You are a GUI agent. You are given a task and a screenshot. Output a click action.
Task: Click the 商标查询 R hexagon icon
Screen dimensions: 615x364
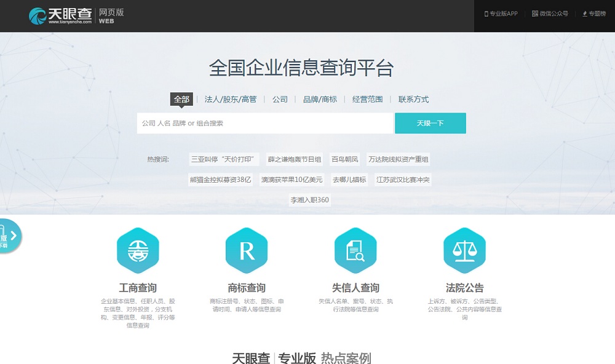click(247, 250)
